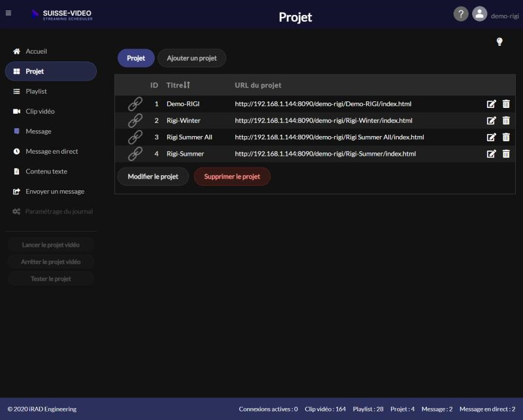Click the Accueil home icon

16,51
